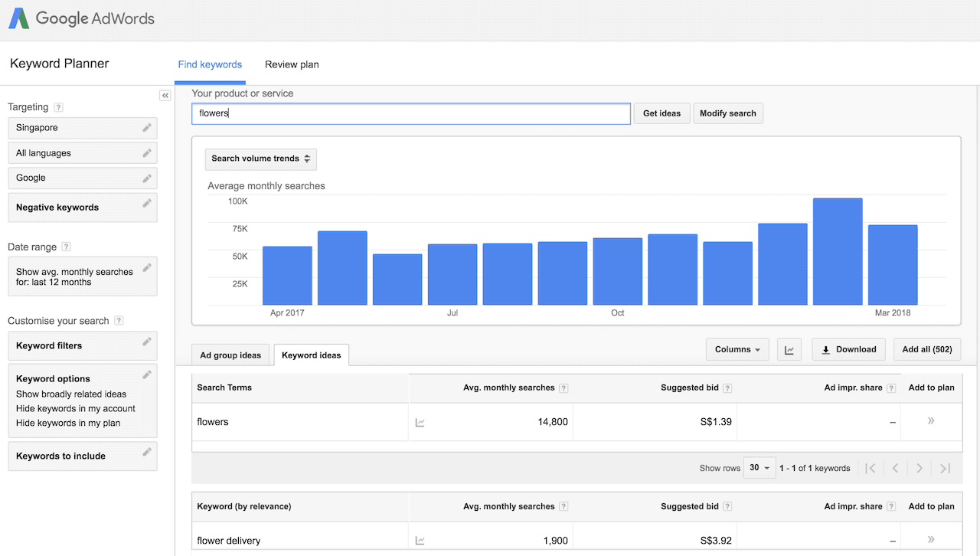The width and height of the screenshot is (980, 556).
Task: Click Keyword filters option
Action: pyautogui.click(x=83, y=345)
